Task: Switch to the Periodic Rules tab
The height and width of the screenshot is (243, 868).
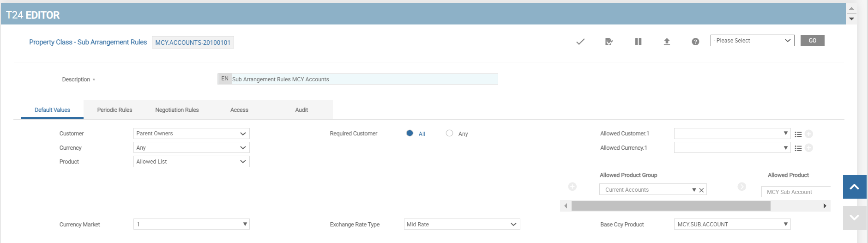Action: tap(115, 110)
